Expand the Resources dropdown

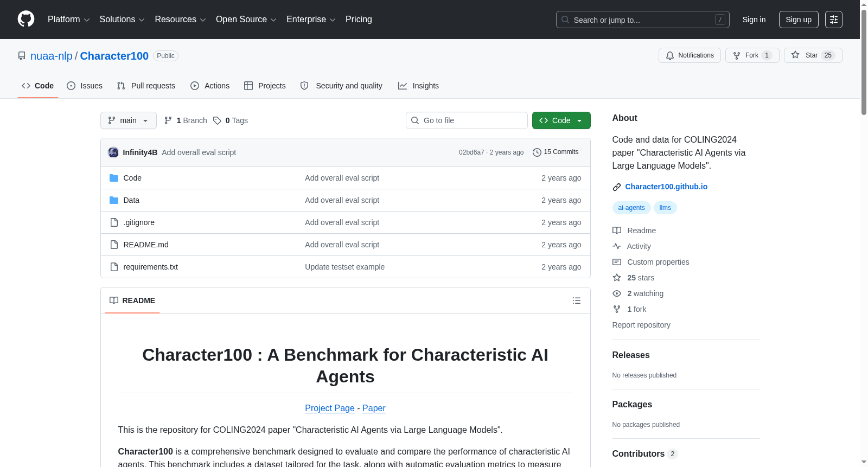coord(180,20)
